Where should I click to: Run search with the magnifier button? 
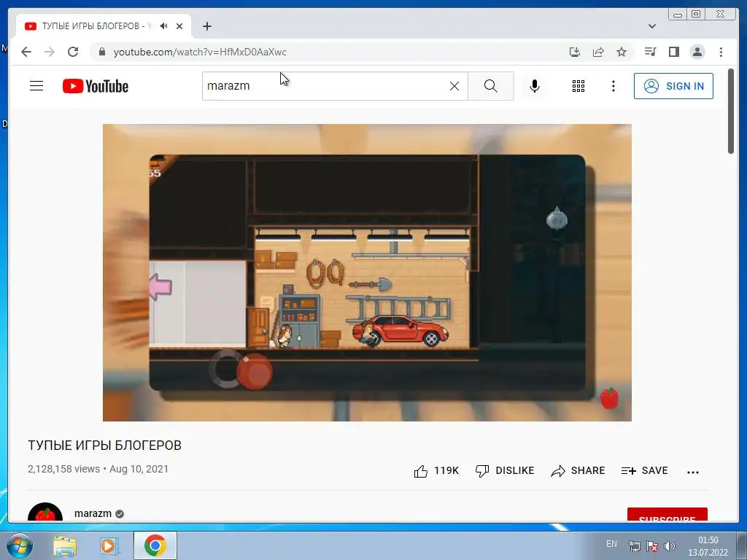(x=491, y=86)
